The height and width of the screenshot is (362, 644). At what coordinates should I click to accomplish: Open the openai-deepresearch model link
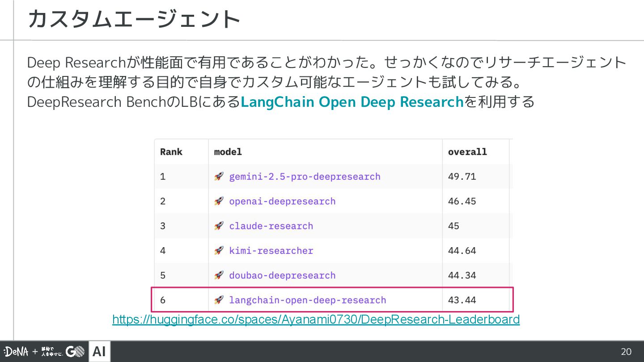click(282, 201)
